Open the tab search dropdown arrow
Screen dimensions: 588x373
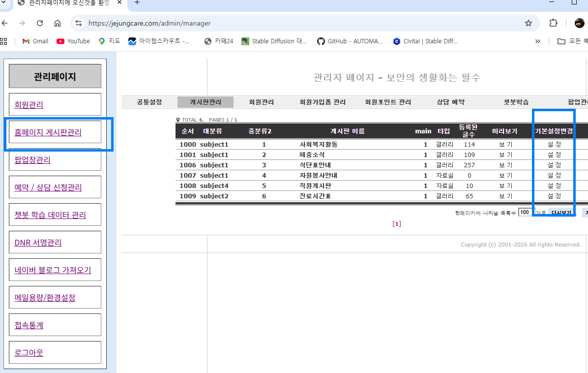[x=3, y=2]
